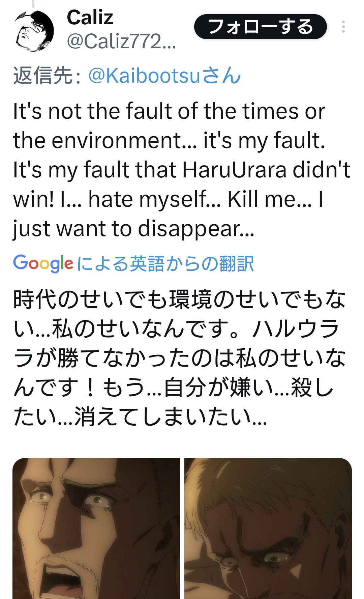Tap the フォローする follow button

260,27
